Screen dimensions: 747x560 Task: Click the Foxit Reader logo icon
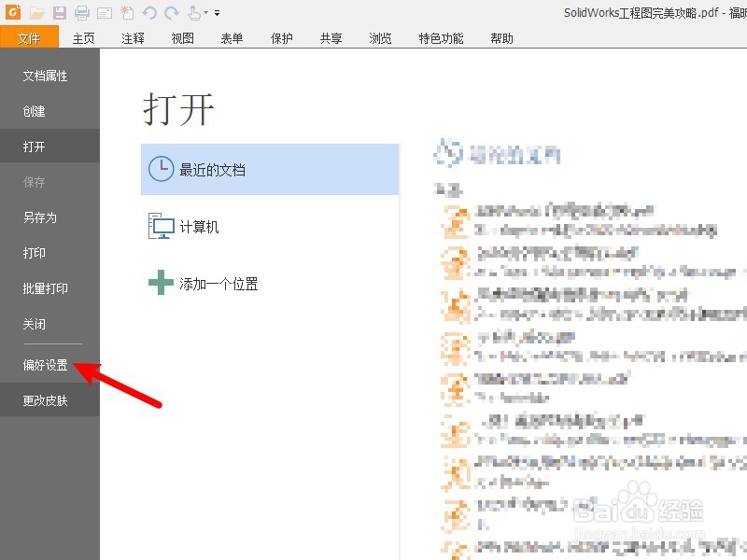(x=13, y=11)
